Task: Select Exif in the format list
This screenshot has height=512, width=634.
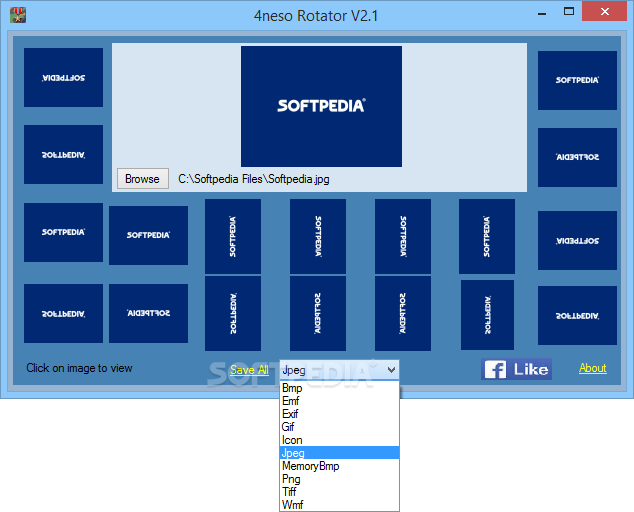Action: [339, 414]
